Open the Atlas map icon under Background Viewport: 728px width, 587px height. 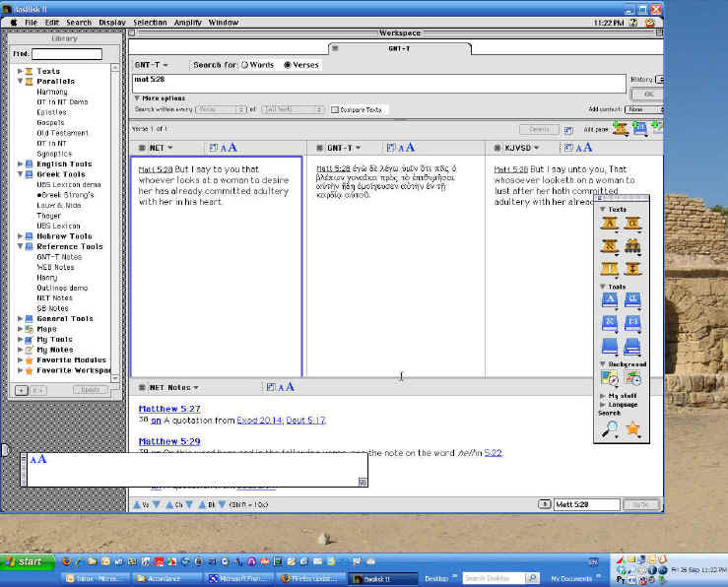609,378
